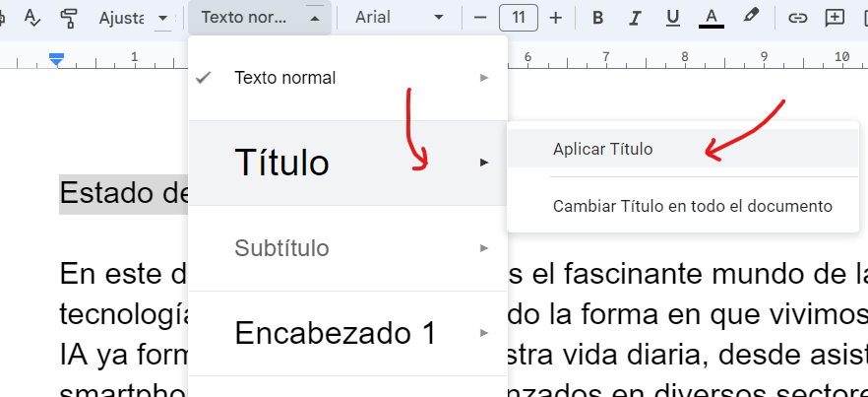Image resolution: width=868 pixels, height=397 pixels.
Task: Click Cambiar Título en todo el documento
Action: [693, 207]
